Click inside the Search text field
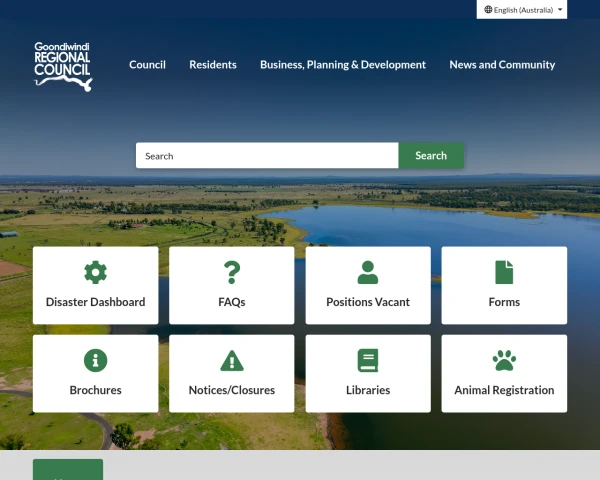 tap(267, 155)
